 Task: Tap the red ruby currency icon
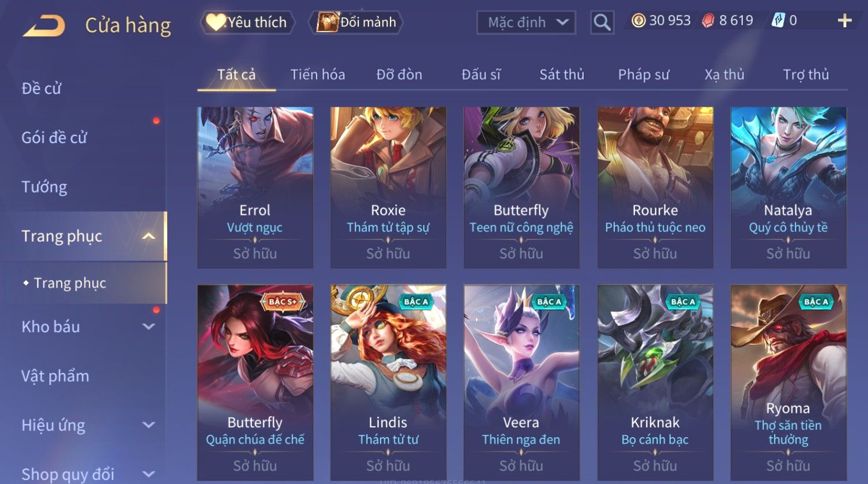(708, 21)
